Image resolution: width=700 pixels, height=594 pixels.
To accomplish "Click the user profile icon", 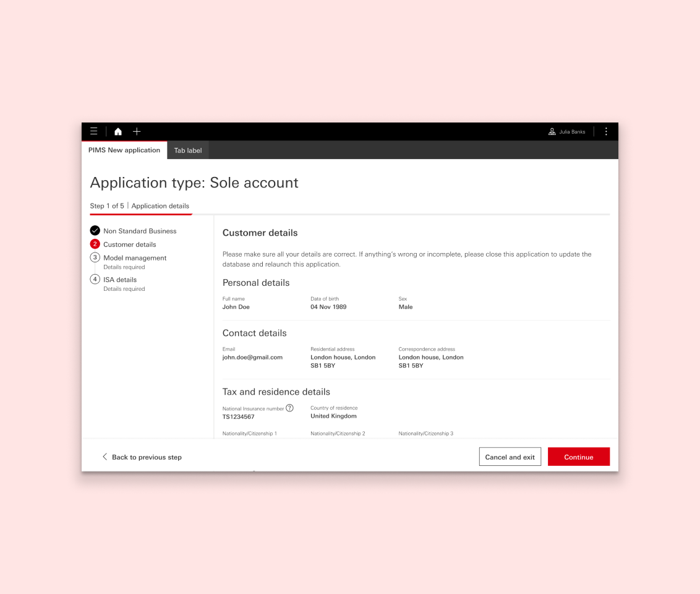I will (x=552, y=131).
